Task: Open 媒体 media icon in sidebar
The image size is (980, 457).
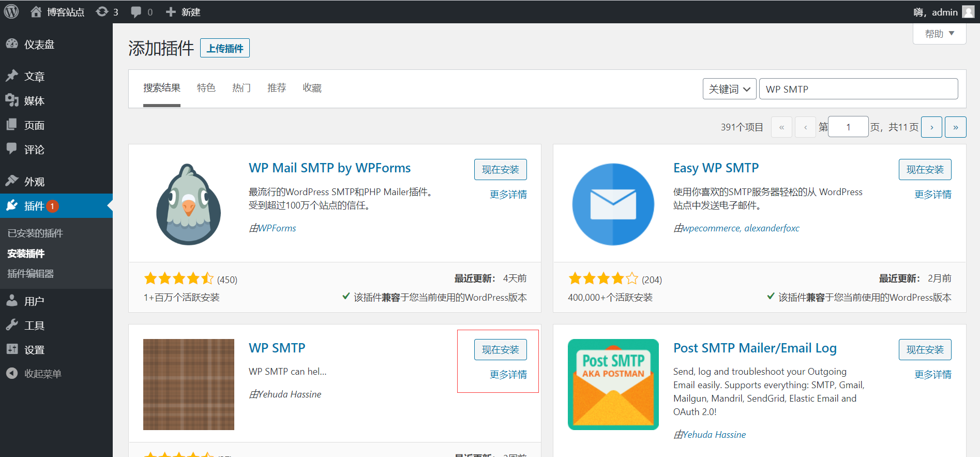Action: point(12,100)
